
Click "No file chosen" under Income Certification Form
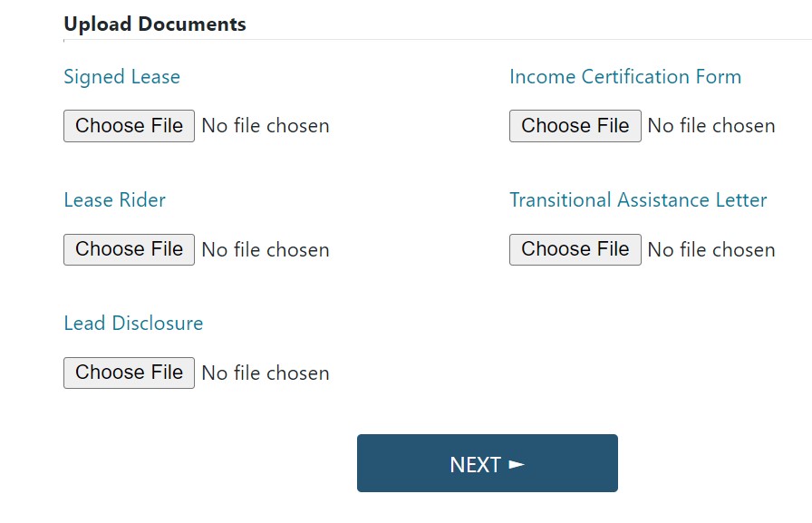711,126
